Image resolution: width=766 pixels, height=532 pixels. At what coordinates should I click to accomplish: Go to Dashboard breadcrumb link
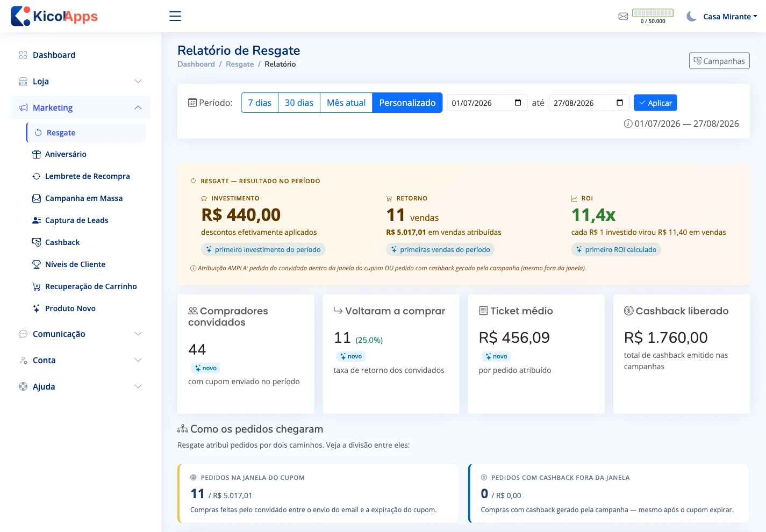(196, 64)
